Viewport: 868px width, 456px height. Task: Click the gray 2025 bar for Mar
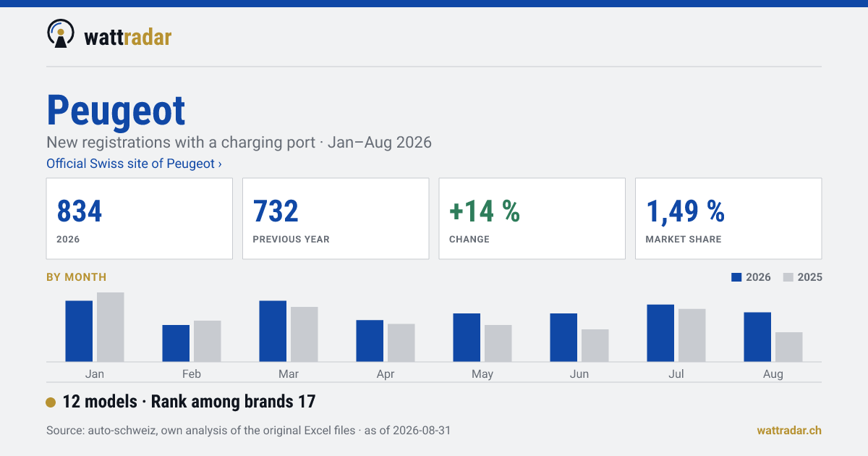point(305,334)
